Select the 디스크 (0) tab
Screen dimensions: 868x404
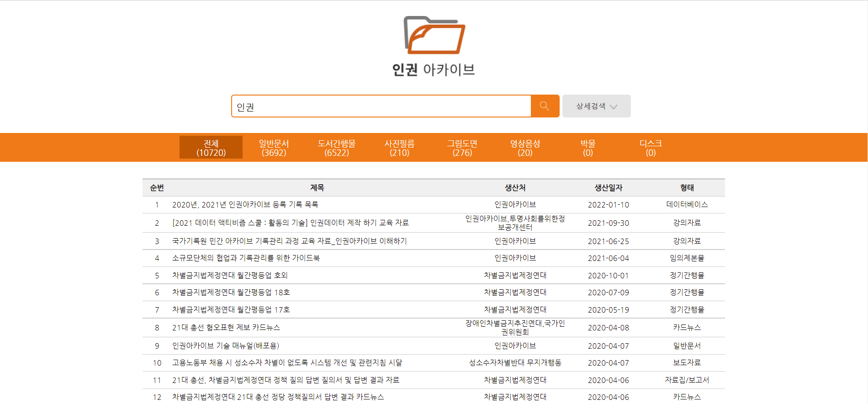pos(651,148)
